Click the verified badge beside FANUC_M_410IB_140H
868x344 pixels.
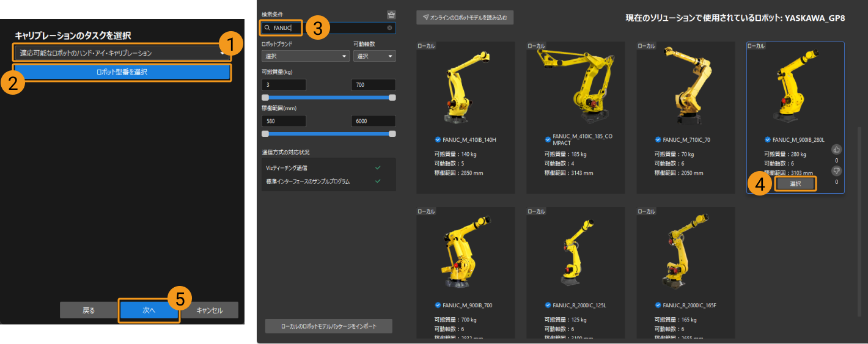(x=437, y=140)
